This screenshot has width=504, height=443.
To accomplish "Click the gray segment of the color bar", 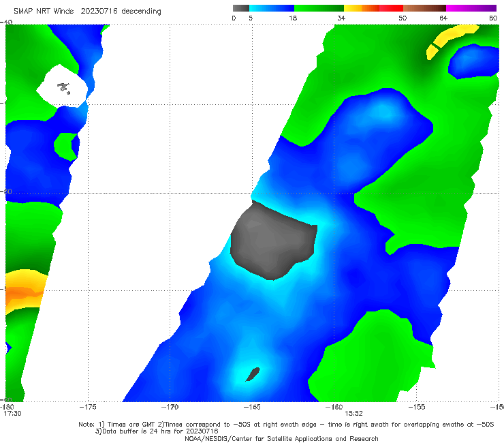I will click(x=240, y=8).
